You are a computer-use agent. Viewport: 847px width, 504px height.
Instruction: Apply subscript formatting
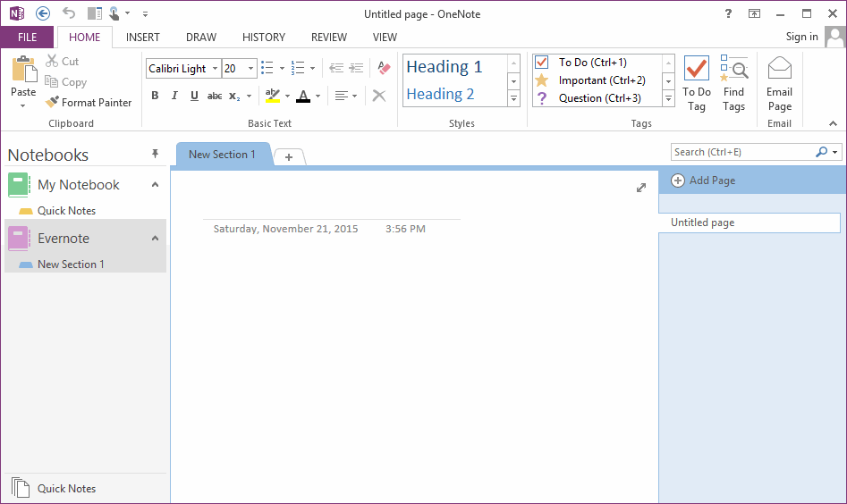tap(234, 96)
